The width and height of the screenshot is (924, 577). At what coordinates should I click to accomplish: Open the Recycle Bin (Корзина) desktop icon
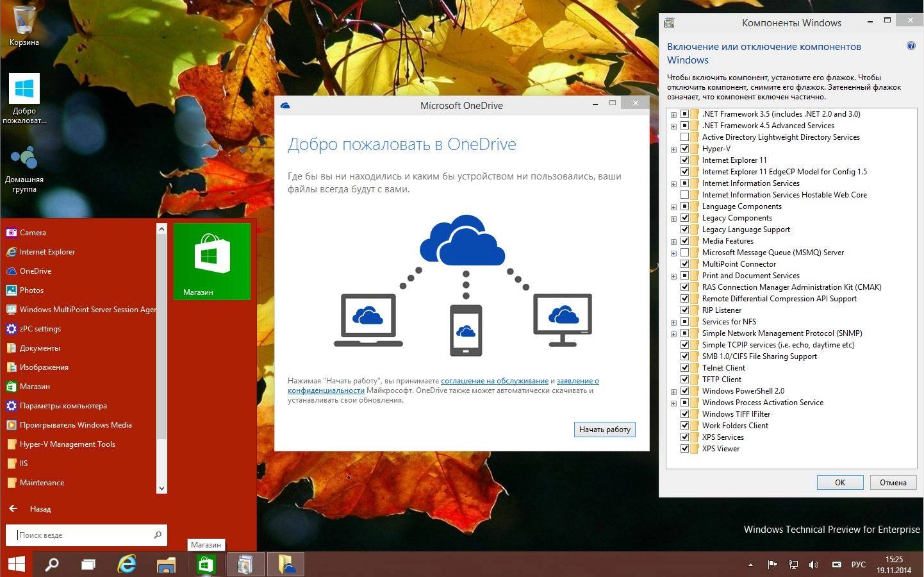(x=24, y=26)
